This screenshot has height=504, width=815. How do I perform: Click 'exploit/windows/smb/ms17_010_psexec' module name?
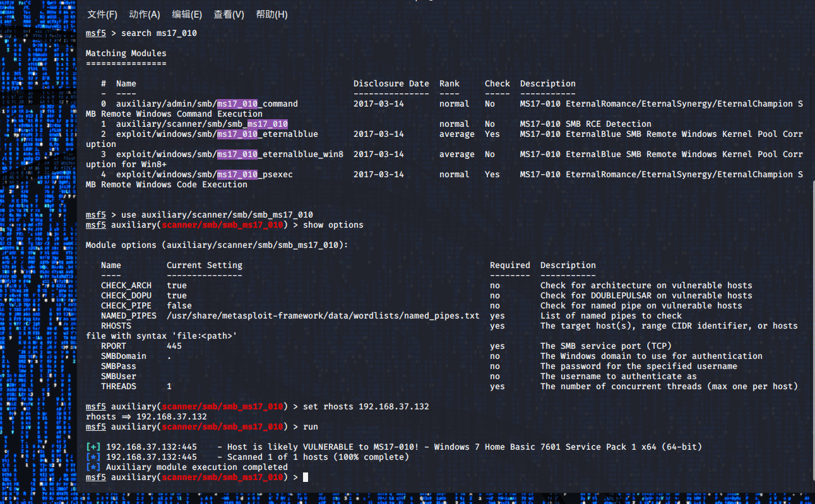click(205, 174)
